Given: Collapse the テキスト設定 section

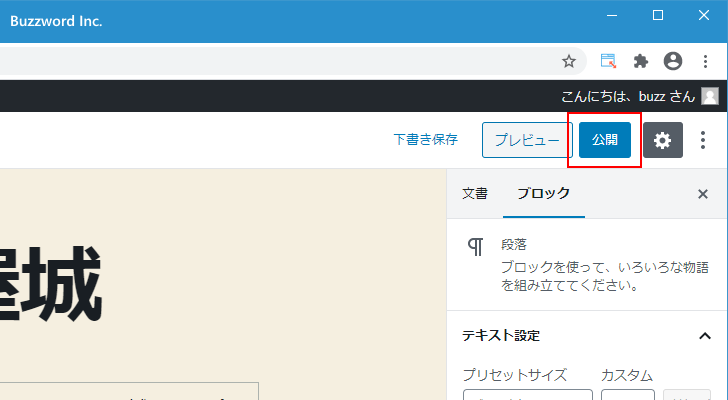Looking at the screenshot, I should (x=705, y=335).
